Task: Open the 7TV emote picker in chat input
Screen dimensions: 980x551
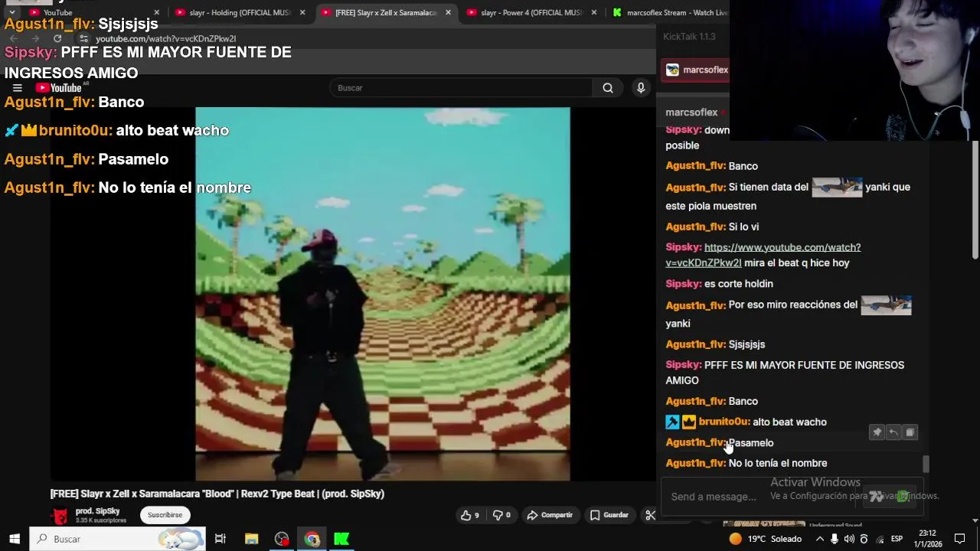Action: coord(877,497)
